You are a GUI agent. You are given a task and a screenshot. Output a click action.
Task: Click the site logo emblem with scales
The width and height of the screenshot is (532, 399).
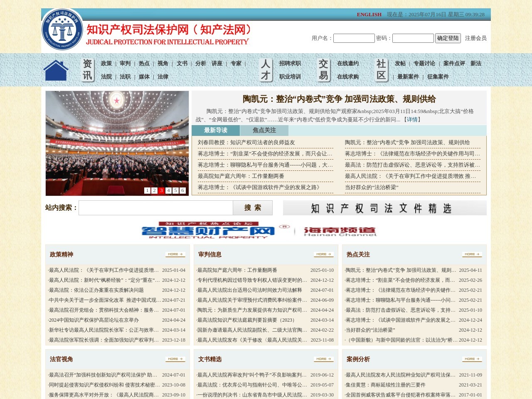[x=62, y=30]
